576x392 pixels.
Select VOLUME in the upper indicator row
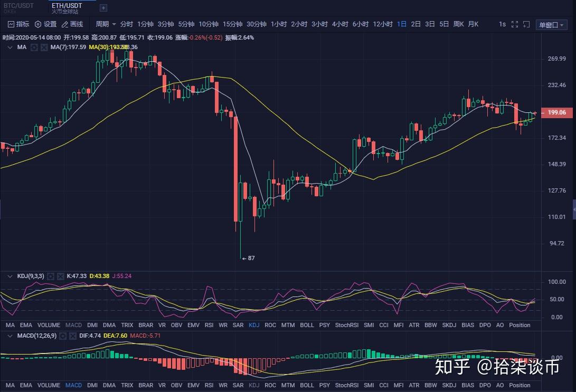pyautogui.click(x=49, y=325)
